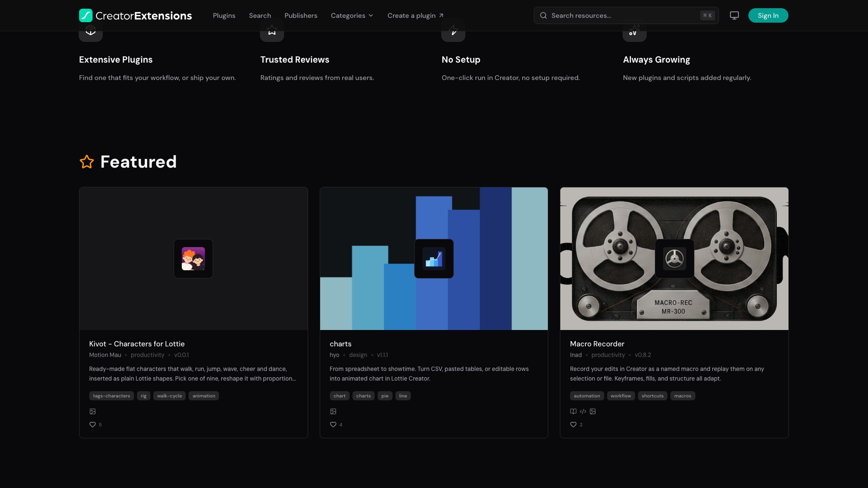Open the Plugins menu item

point(224,15)
